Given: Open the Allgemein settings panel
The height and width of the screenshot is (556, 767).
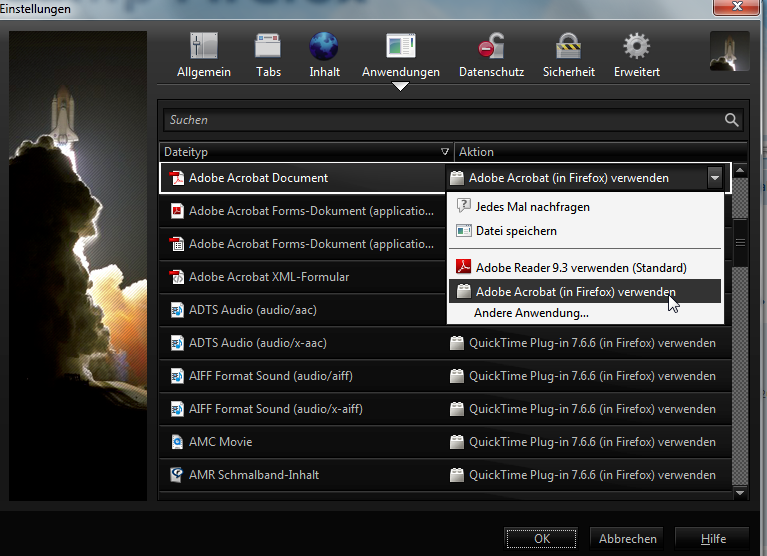Looking at the screenshot, I should pos(203,55).
